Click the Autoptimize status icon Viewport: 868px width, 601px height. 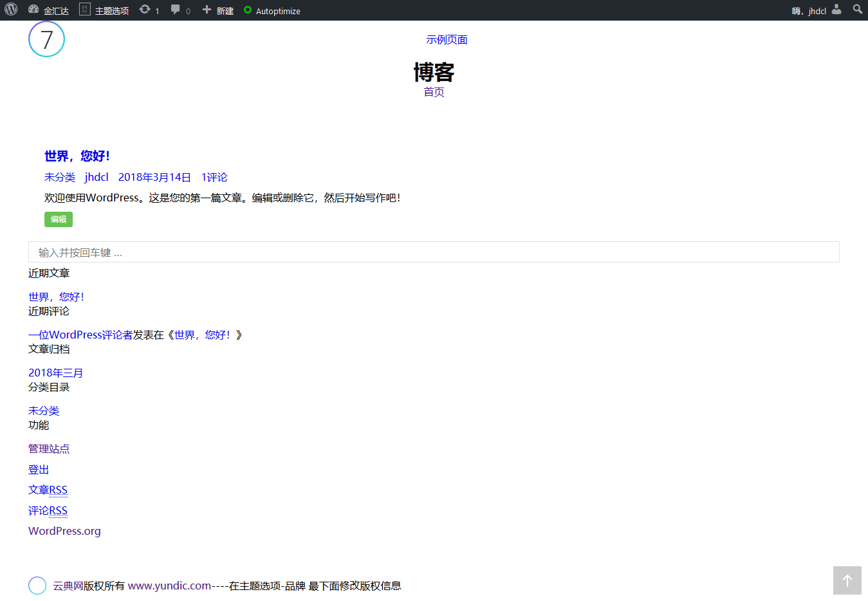[x=247, y=10]
